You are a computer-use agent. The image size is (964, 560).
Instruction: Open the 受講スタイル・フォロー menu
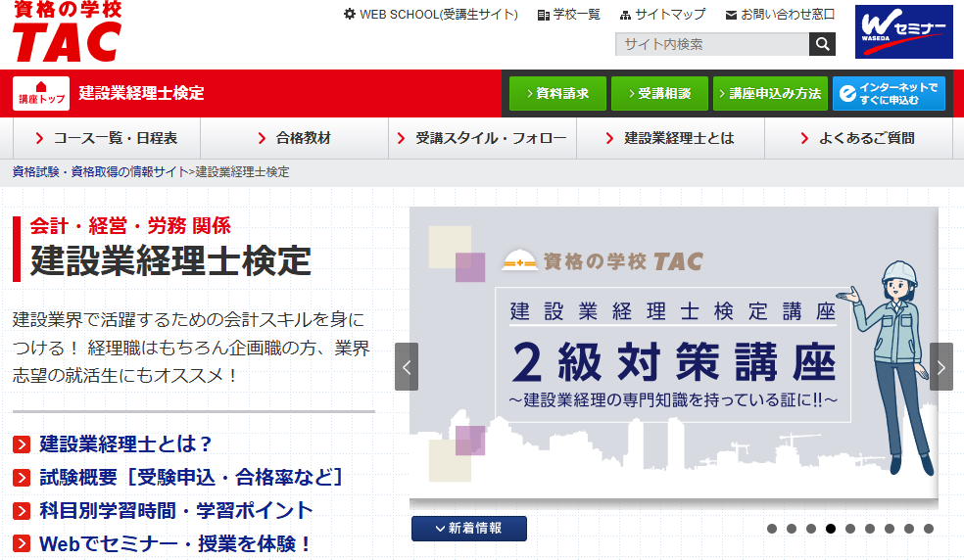pyautogui.click(x=483, y=138)
